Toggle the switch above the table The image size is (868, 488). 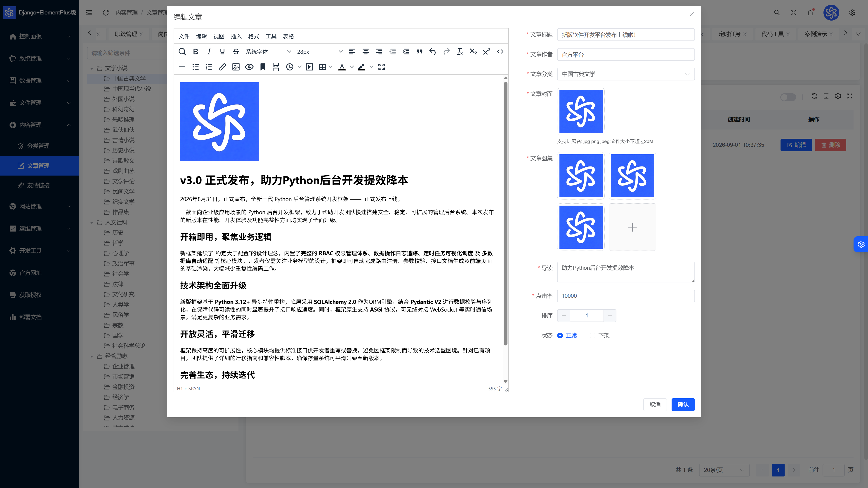788,97
